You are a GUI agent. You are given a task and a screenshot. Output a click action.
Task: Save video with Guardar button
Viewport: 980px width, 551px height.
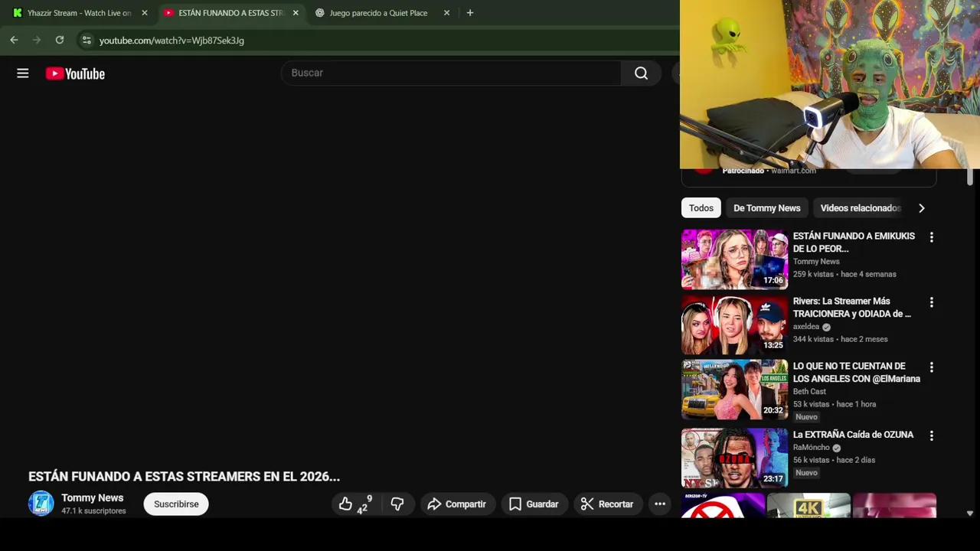coord(534,504)
